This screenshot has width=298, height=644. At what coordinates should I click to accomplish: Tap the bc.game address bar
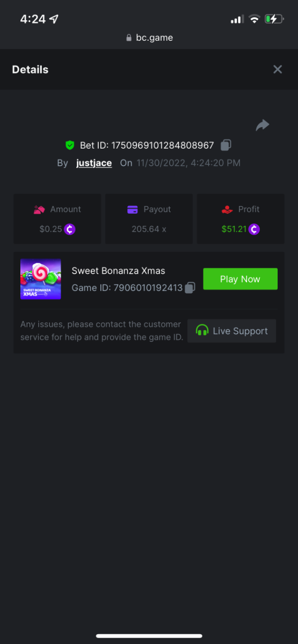pos(149,38)
